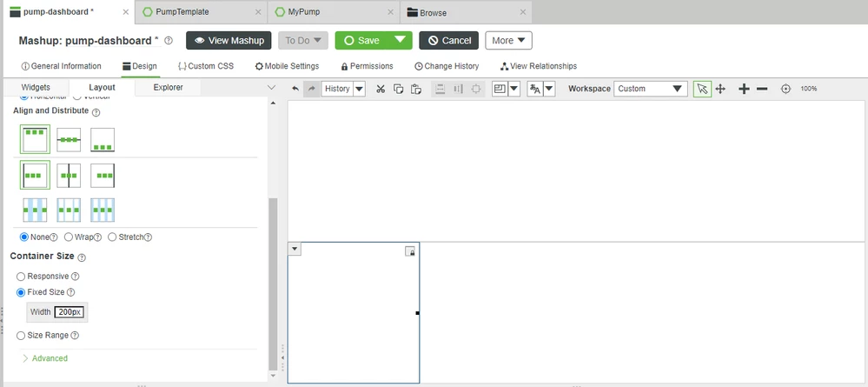Align items to the top of container

(35, 139)
